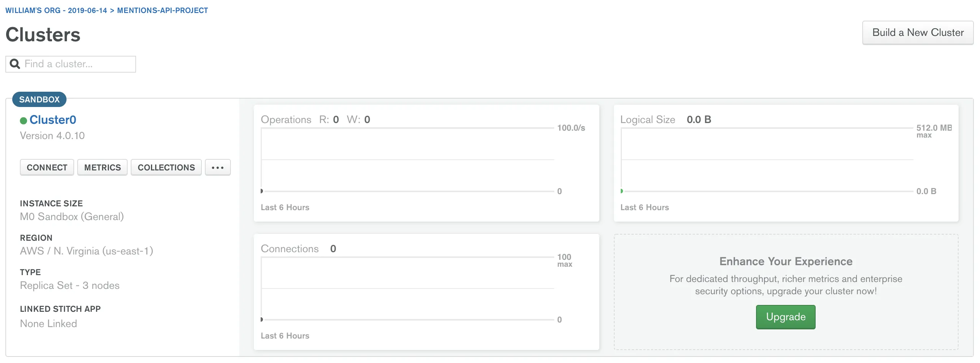980x363 pixels.
Task: Open the METRICS view for Cluster0
Action: click(102, 167)
